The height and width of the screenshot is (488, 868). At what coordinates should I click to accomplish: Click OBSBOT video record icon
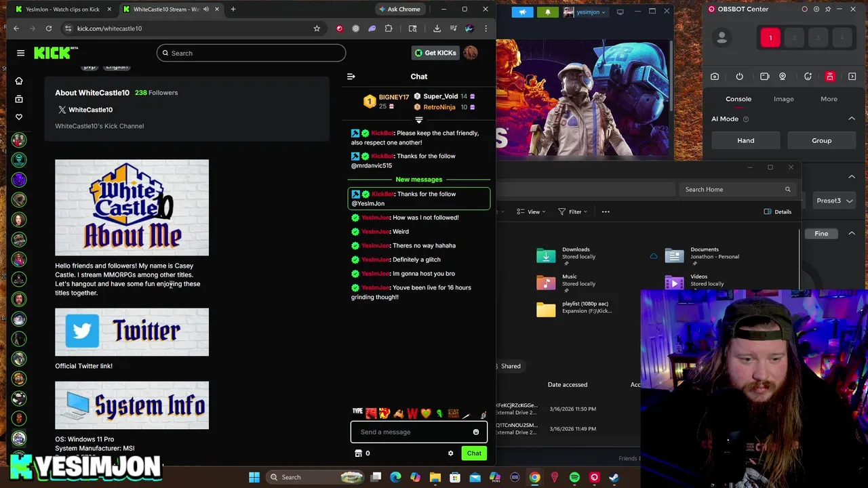pyautogui.click(x=765, y=77)
